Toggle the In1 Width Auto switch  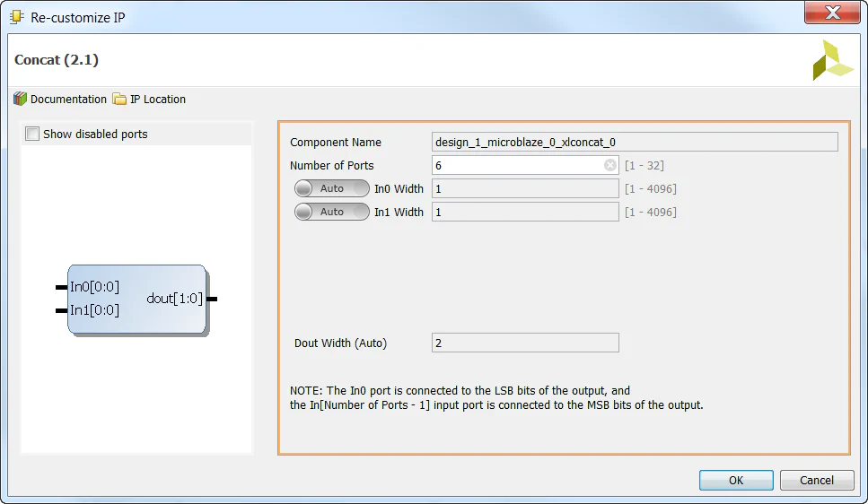pyautogui.click(x=331, y=212)
